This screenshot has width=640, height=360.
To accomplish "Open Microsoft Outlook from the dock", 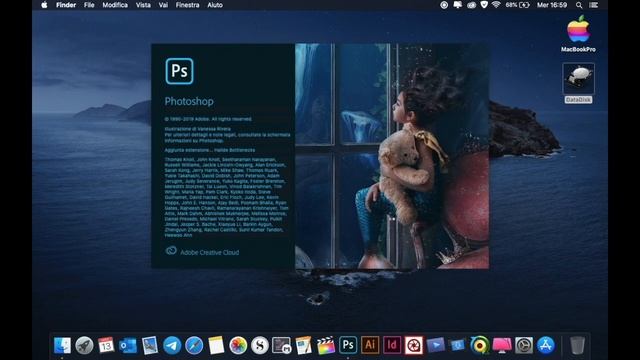I will (x=128, y=346).
